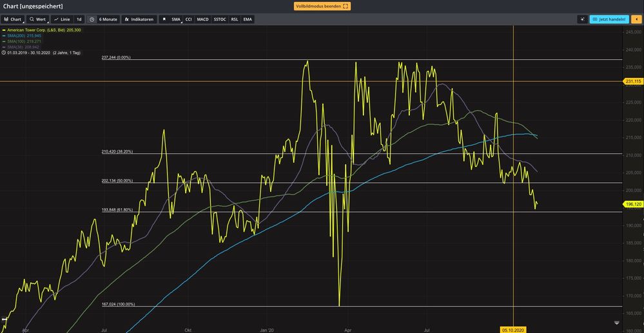644x333 pixels.
Task: Click the 05.10.2020 date marker
Action: (512, 329)
